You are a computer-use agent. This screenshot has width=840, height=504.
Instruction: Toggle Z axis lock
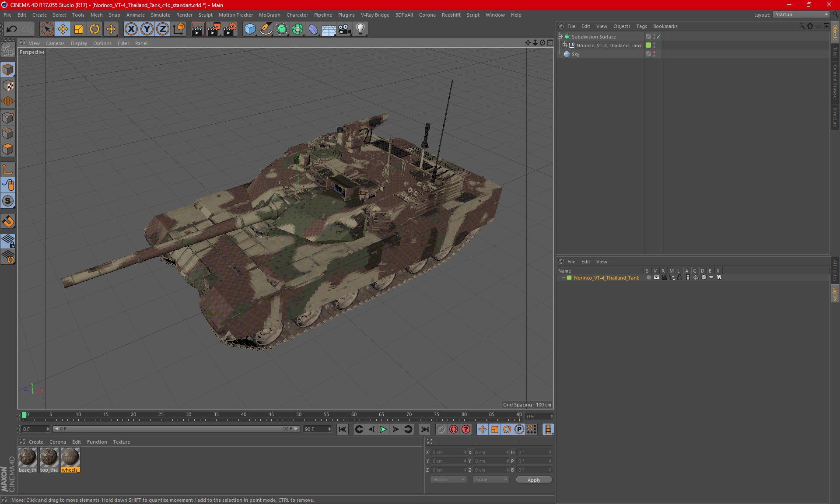tap(163, 29)
